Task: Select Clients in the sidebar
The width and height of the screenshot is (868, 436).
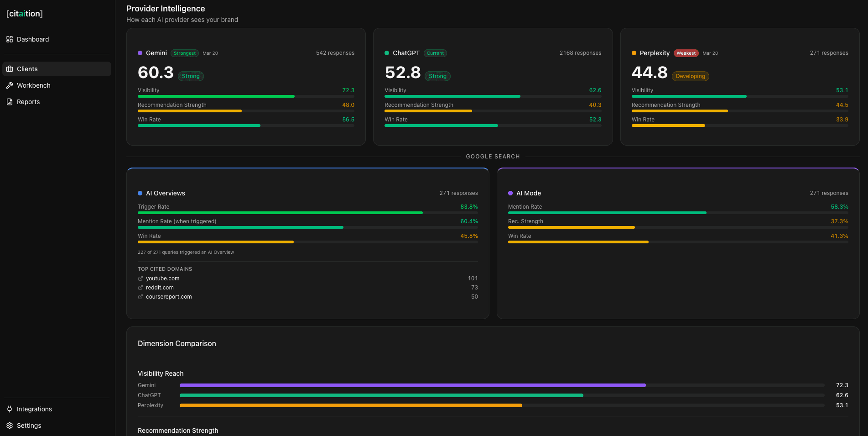Action: tap(57, 69)
